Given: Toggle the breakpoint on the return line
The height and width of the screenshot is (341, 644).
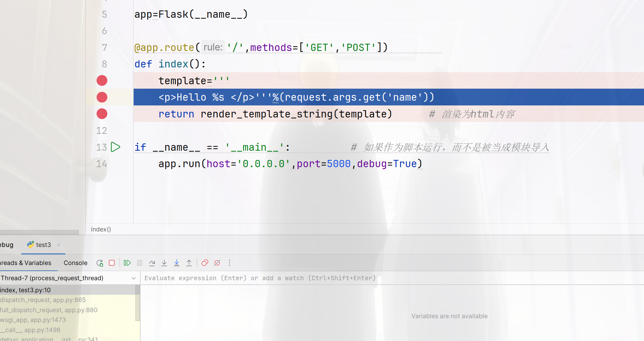Looking at the screenshot, I should [102, 114].
